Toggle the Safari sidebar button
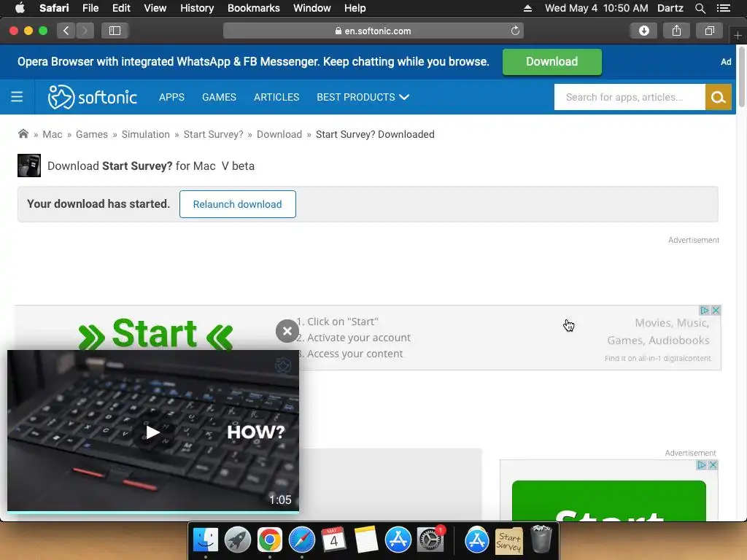The image size is (747, 560). (115, 31)
